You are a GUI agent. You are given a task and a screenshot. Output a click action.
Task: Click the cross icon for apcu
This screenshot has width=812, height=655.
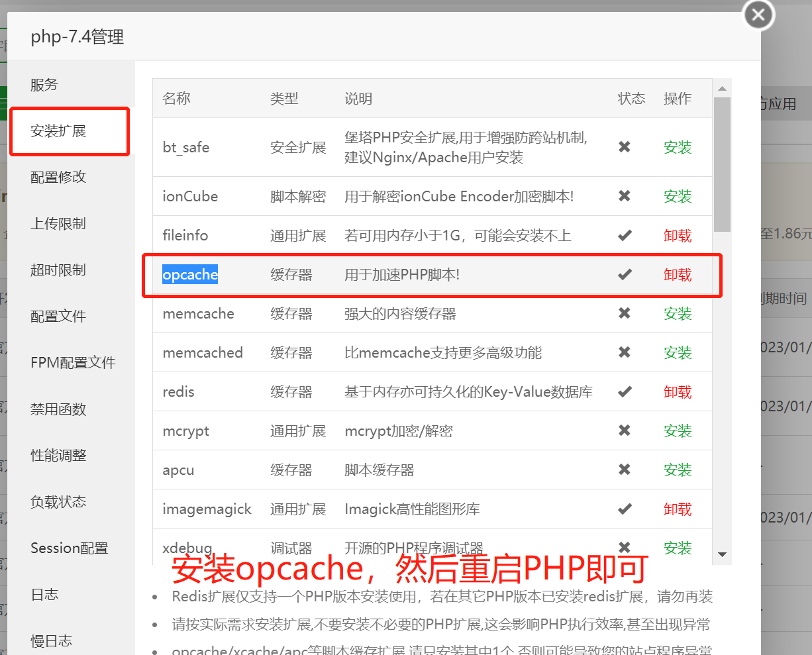pos(625,470)
